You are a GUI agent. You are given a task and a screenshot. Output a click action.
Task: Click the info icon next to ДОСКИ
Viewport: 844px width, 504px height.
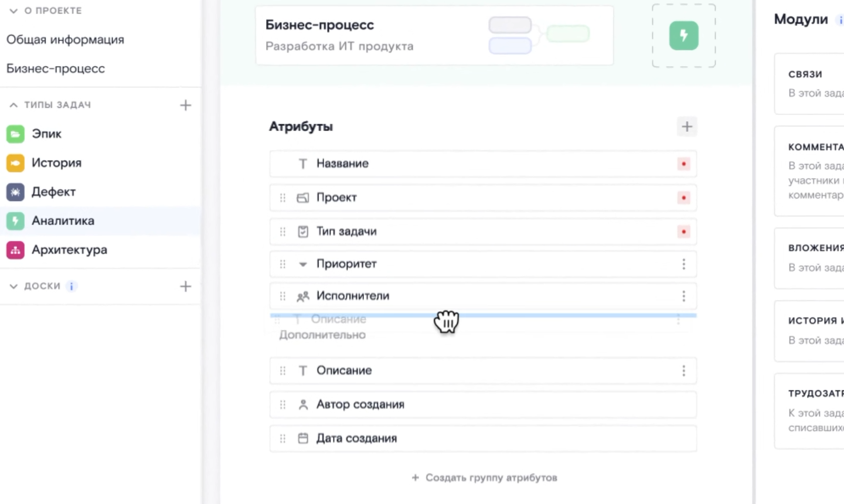pyautogui.click(x=72, y=286)
